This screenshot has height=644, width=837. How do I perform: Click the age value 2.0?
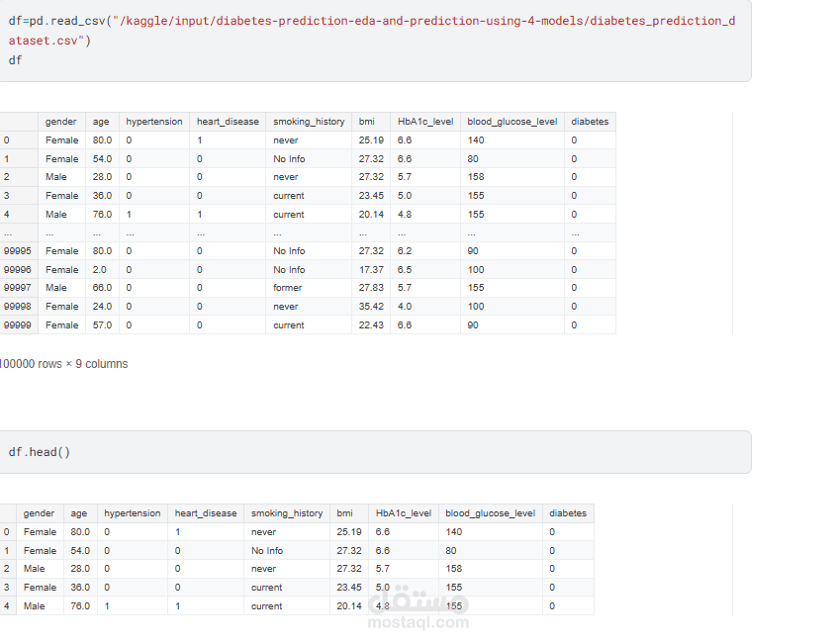pos(99,270)
